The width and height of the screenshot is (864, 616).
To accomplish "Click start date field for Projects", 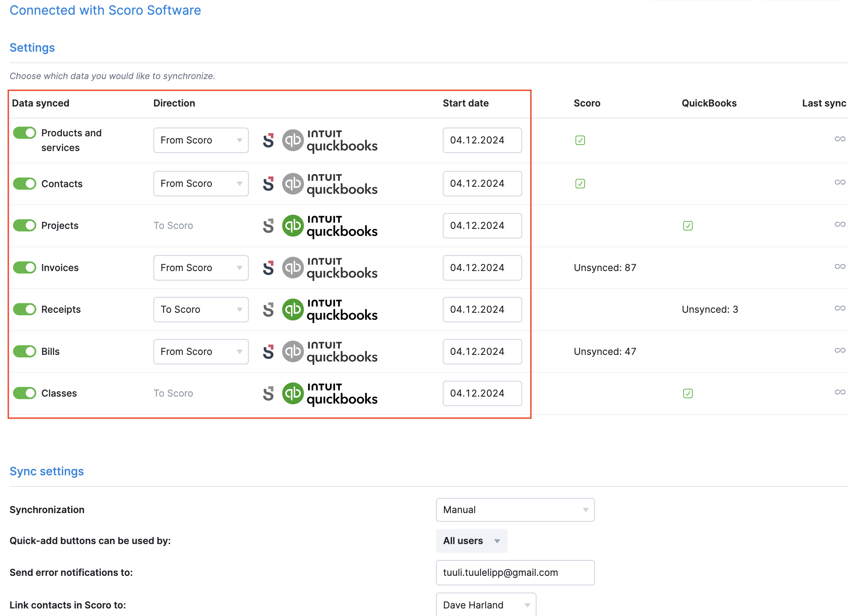I will click(482, 226).
